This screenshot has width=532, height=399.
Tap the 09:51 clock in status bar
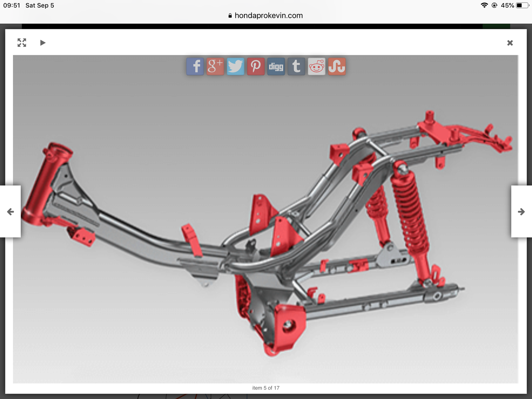[12, 5]
